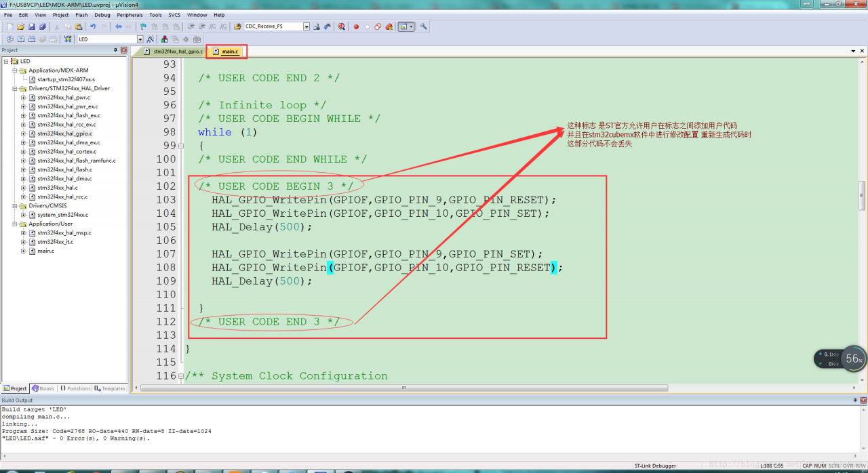The width and height of the screenshot is (868, 473).
Task: Collapse code fold at line 116
Action: [181, 376]
